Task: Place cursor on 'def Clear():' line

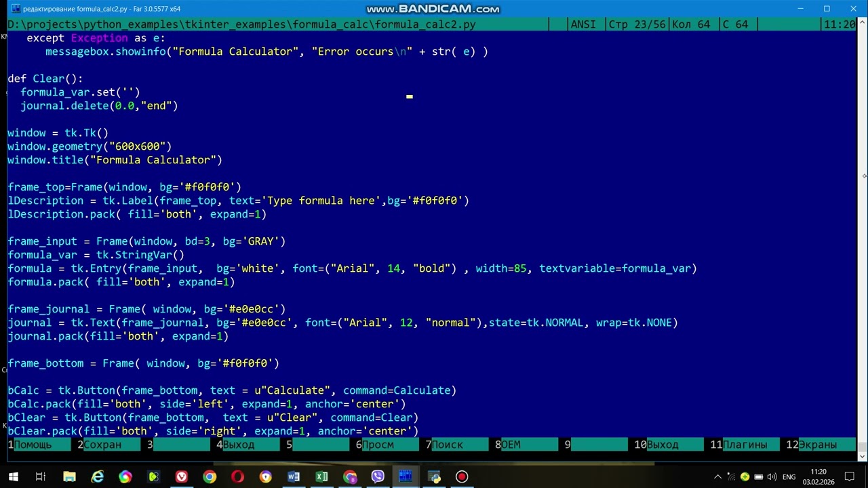Action: pos(45,79)
